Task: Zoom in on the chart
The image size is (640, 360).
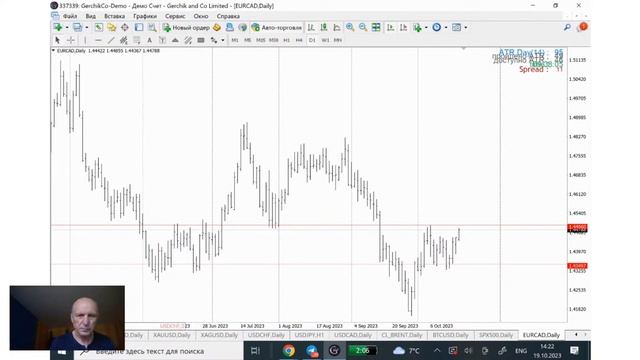Action: point(350,27)
